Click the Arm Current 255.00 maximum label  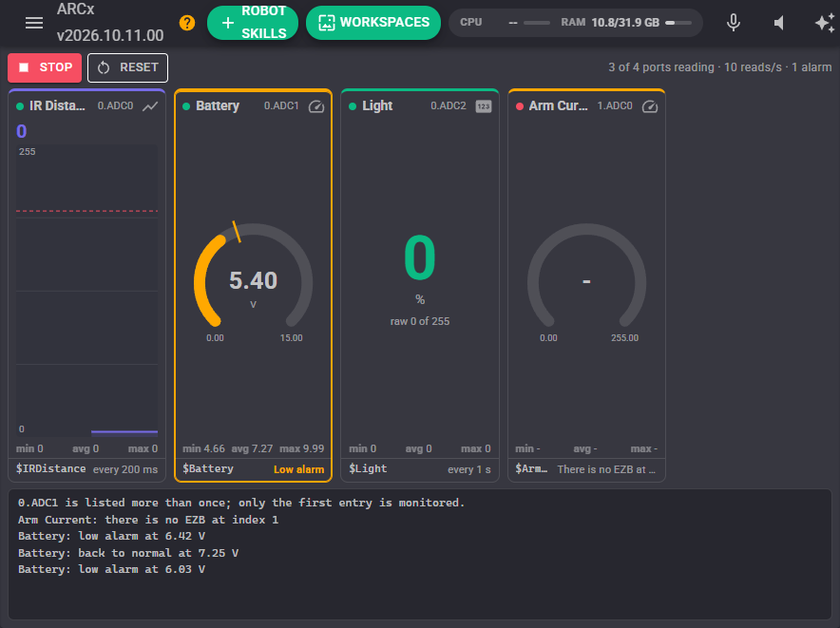624,338
